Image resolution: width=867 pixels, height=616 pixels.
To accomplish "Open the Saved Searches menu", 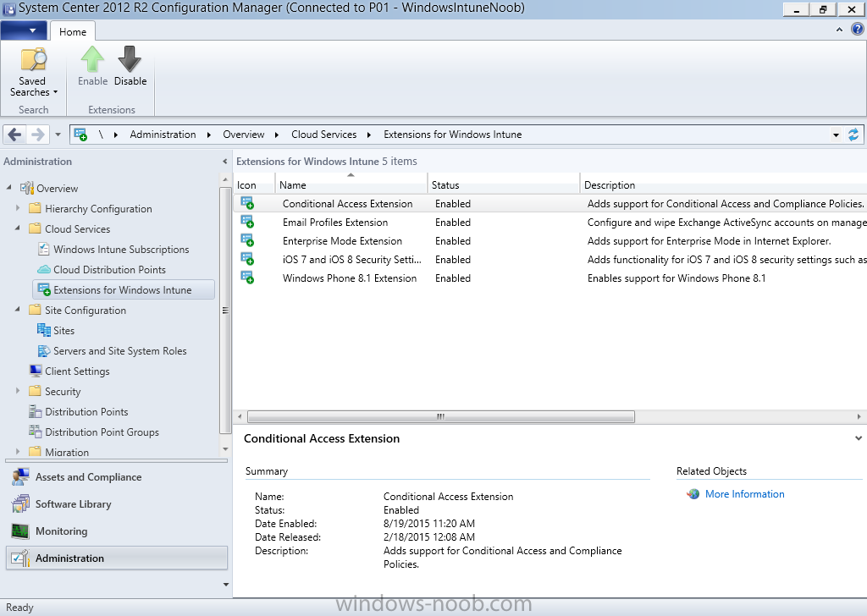I will [x=33, y=73].
